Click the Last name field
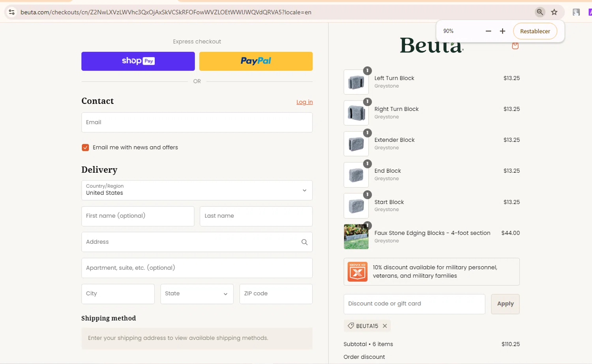Image resolution: width=592 pixels, height=364 pixels. tap(256, 216)
